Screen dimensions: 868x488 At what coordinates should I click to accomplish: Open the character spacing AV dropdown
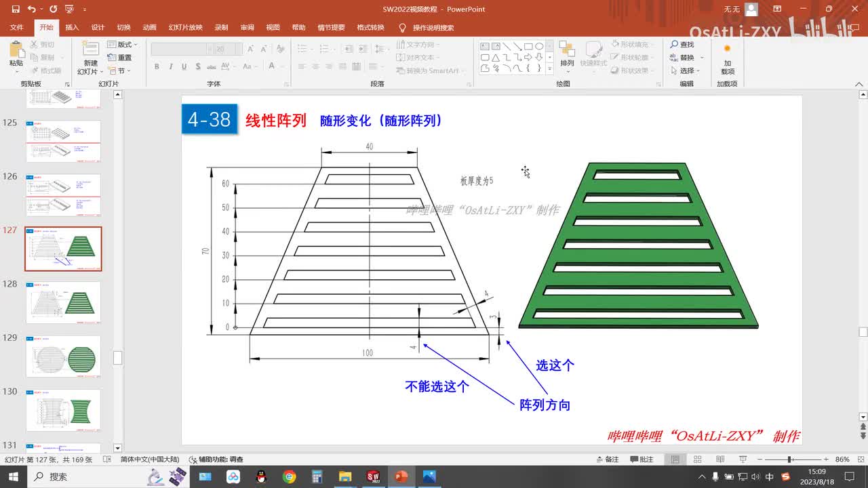pyautogui.click(x=230, y=66)
